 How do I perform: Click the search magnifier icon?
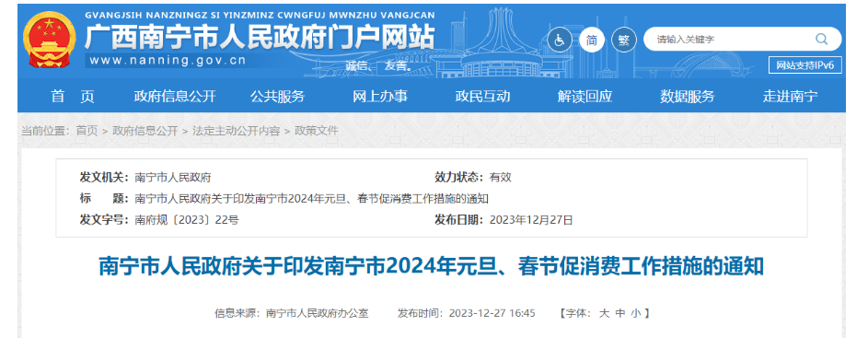821,39
